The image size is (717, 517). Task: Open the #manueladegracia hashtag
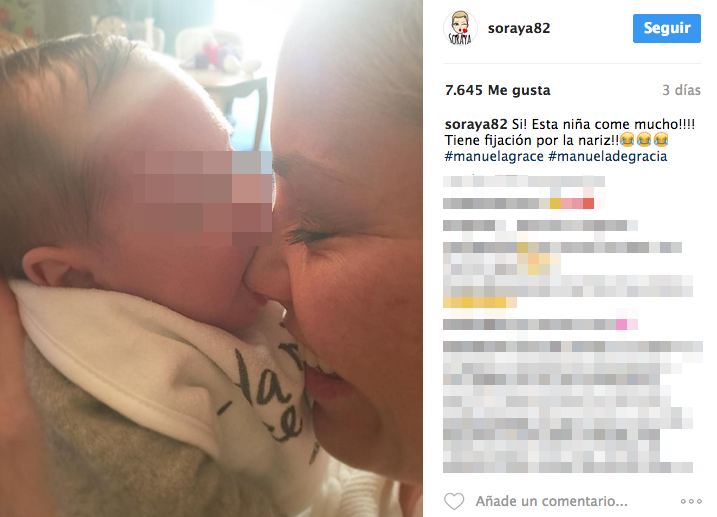607,156
